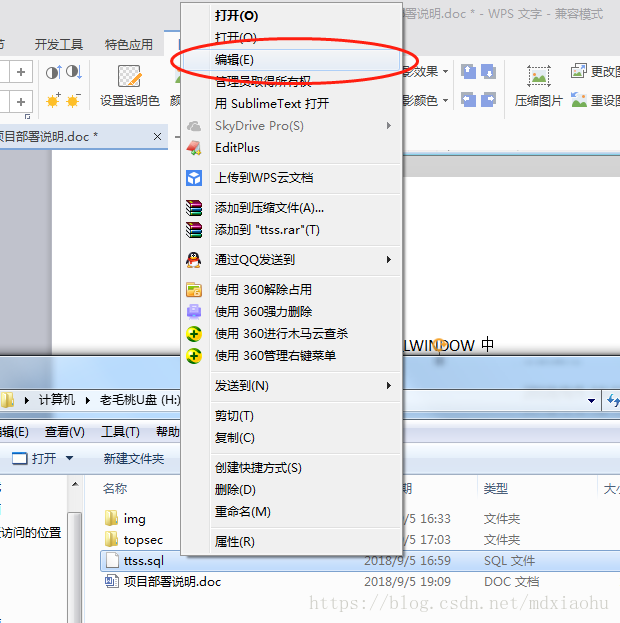The width and height of the screenshot is (620, 623).
Task: Sort by the 类型 column header
Action: (496, 488)
